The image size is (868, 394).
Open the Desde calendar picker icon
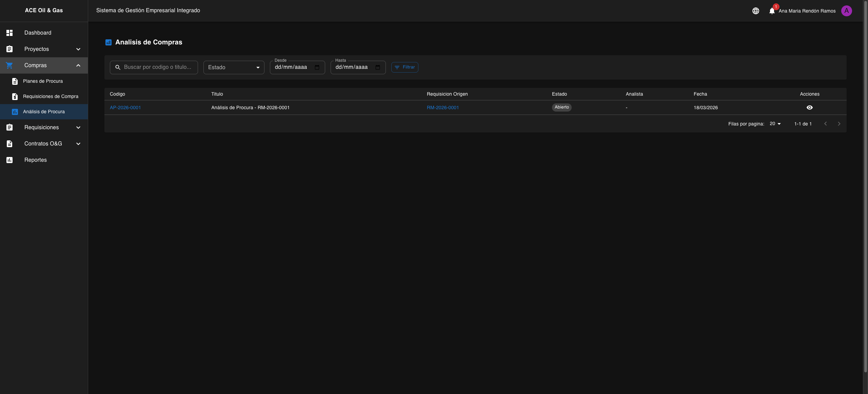pyautogui.click(x=317, y=67)
